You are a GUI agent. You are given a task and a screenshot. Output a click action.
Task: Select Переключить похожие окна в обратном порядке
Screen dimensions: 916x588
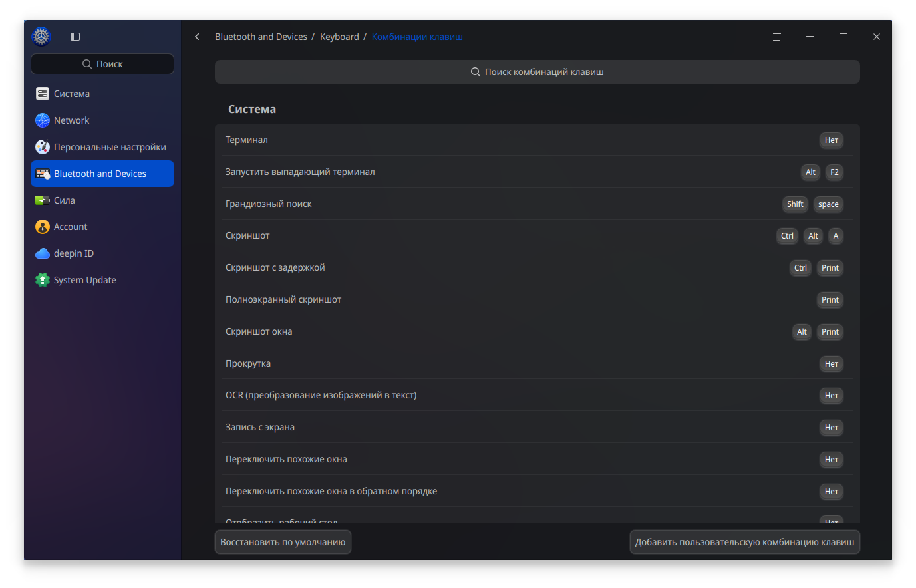click(537, 491)
